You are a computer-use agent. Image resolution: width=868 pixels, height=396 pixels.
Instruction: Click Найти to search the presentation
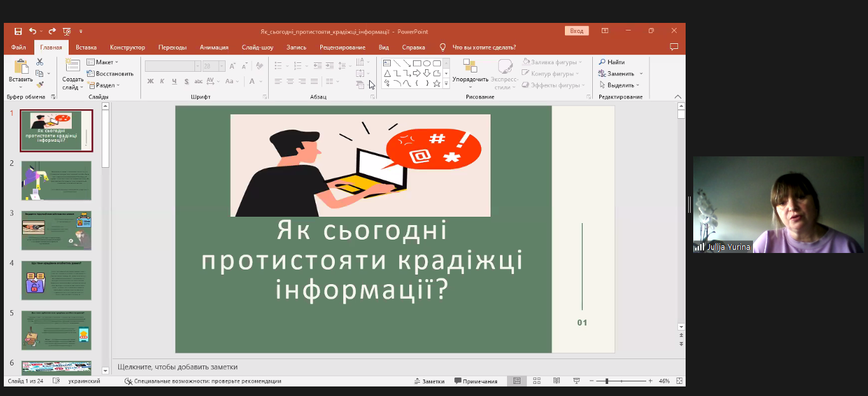coord(611,62)
